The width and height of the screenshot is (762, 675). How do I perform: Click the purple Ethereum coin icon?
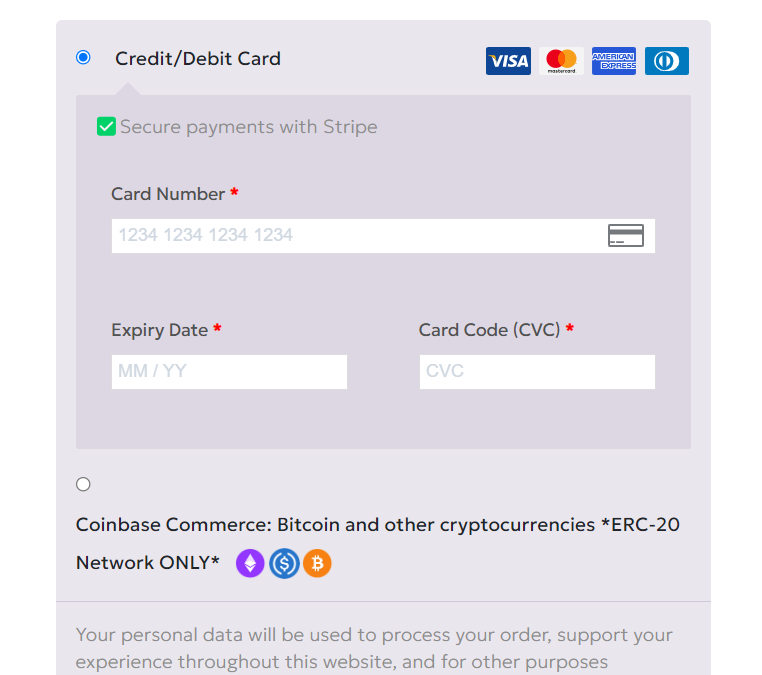coord(250,563)
